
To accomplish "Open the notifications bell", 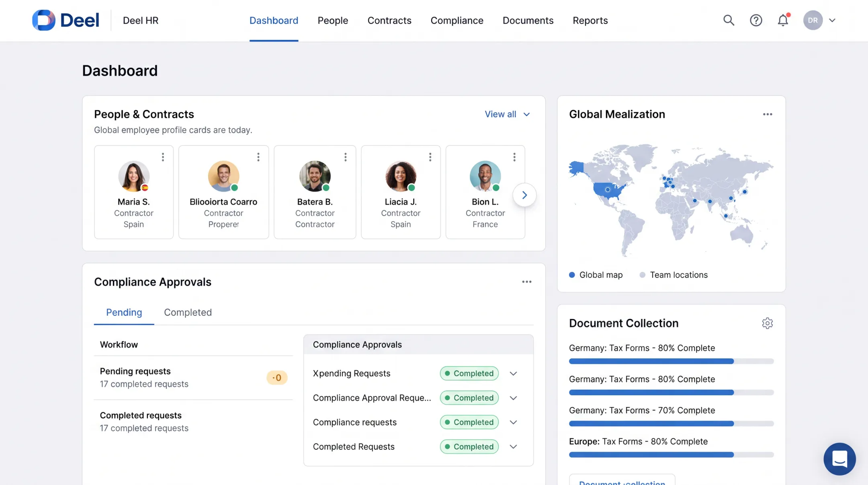I will click(x=783, y=20).
